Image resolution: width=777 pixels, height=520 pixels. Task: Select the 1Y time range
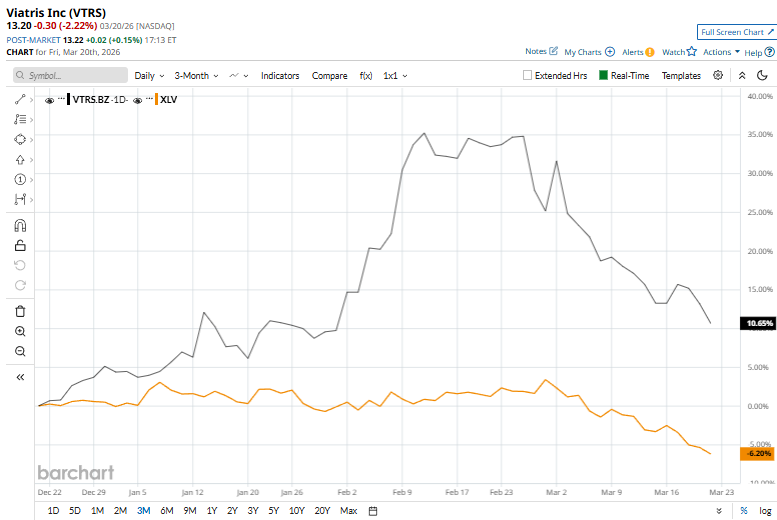212,511
